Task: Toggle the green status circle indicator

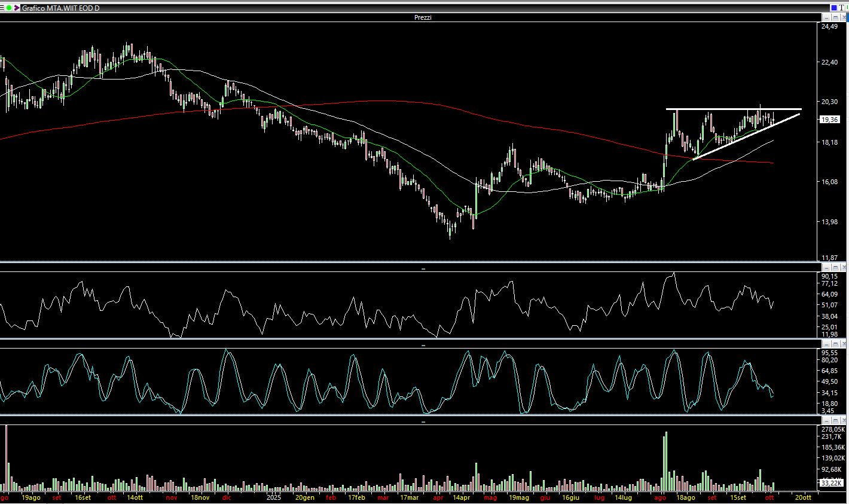Action: 9,8
